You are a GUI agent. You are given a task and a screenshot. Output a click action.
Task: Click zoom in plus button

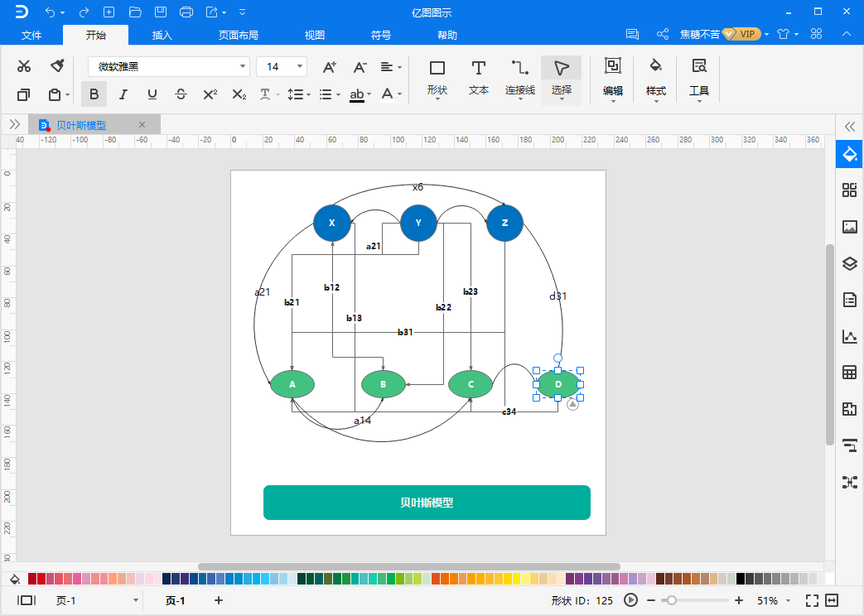(x=739, y=600)
